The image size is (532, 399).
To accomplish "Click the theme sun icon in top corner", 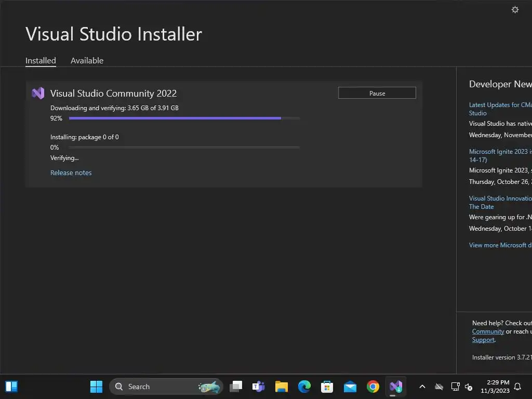I will point(515,9).
